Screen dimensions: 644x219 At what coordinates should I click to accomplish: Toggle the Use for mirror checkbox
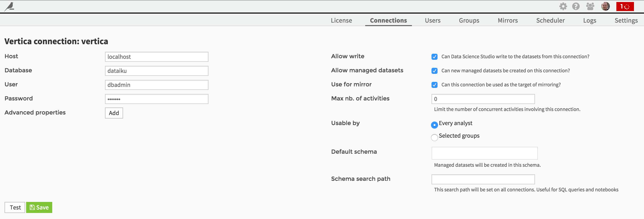[x=435, y=85]
